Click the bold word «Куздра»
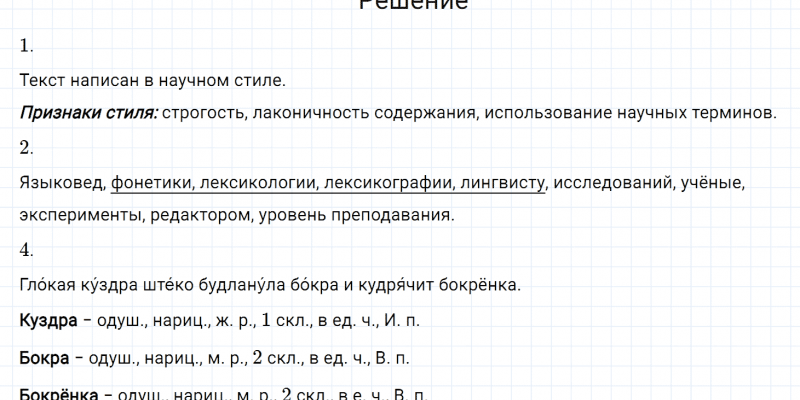The image size is (800, 400). coord(48,323)
